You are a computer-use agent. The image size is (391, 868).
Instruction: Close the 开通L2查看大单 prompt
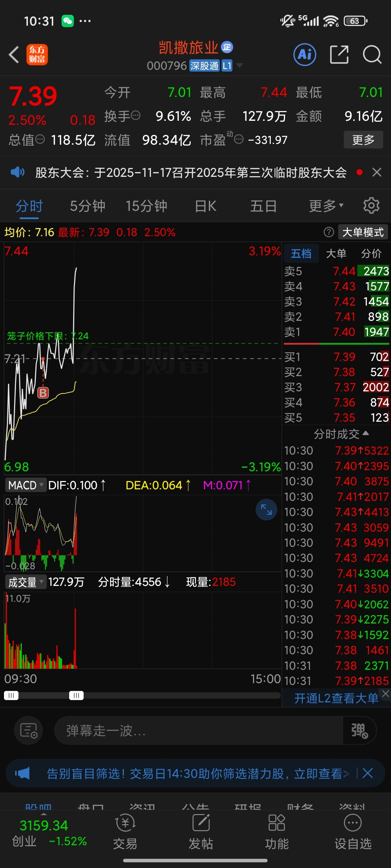click(386, 693)
